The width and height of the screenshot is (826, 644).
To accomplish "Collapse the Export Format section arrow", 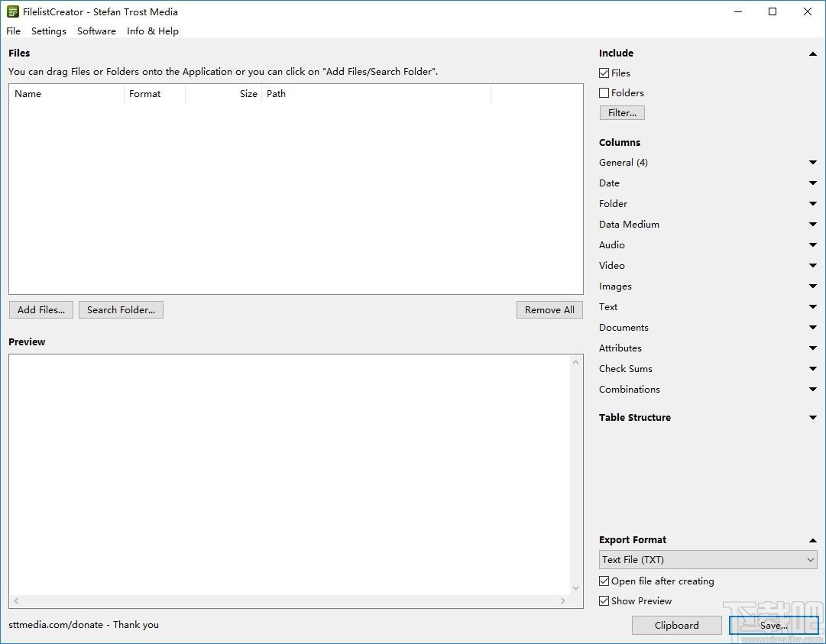I will (x=813, y=540).
